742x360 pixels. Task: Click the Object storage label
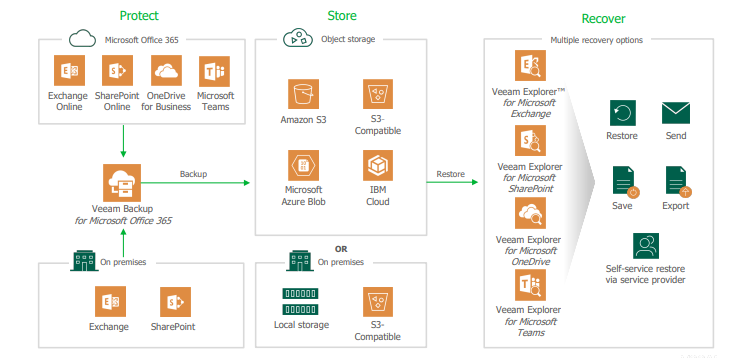coord(348,39)
